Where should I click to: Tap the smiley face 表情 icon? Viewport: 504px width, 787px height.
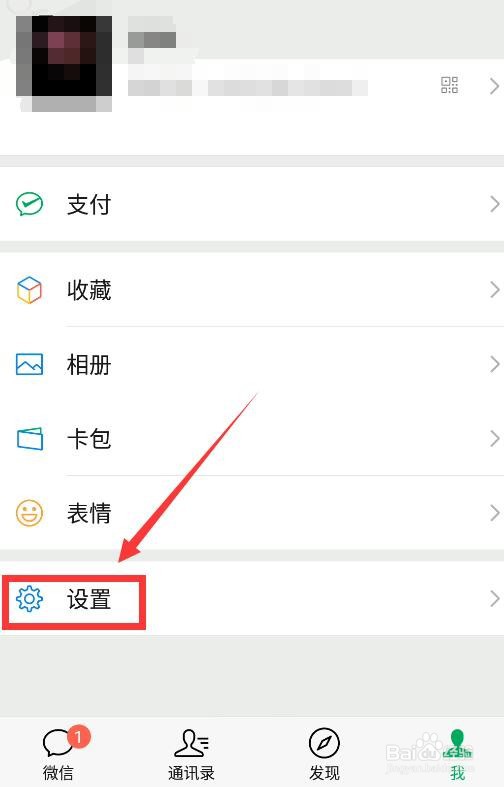click(x=29, y=512)
